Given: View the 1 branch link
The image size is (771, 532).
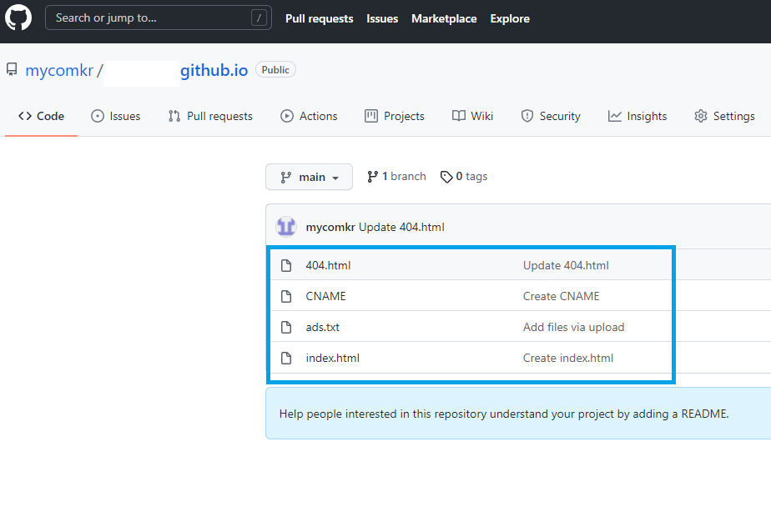Looking at the screenshot, I should click(x=396, y=176).
